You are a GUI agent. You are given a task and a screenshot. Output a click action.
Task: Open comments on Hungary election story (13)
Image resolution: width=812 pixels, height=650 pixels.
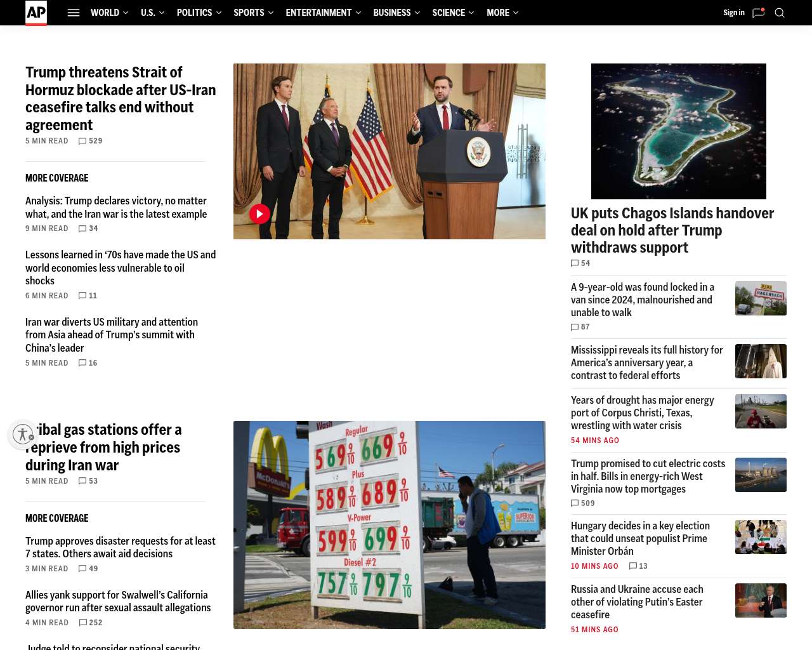click(638, 566)
